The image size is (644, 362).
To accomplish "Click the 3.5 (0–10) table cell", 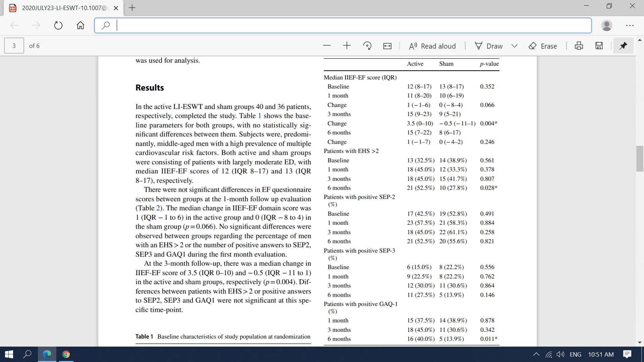I will tap(420, 123).
